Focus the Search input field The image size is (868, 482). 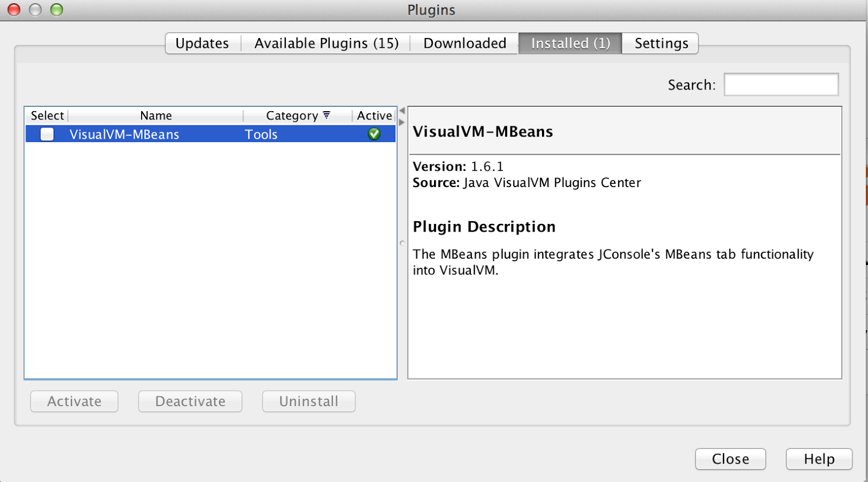(x=781, y=85)
